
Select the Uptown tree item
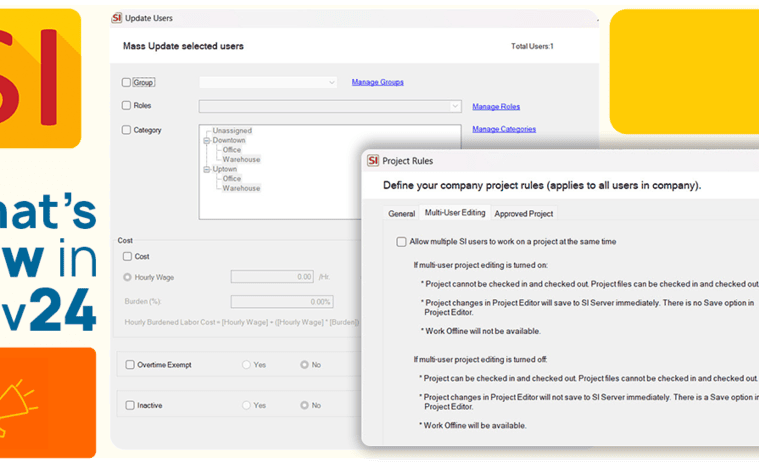coord(225,169)
